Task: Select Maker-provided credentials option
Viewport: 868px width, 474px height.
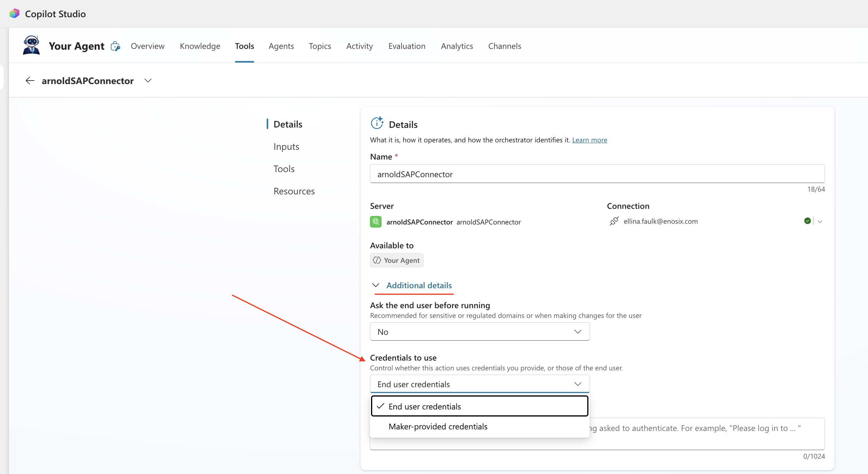Action: coord(480,427)
